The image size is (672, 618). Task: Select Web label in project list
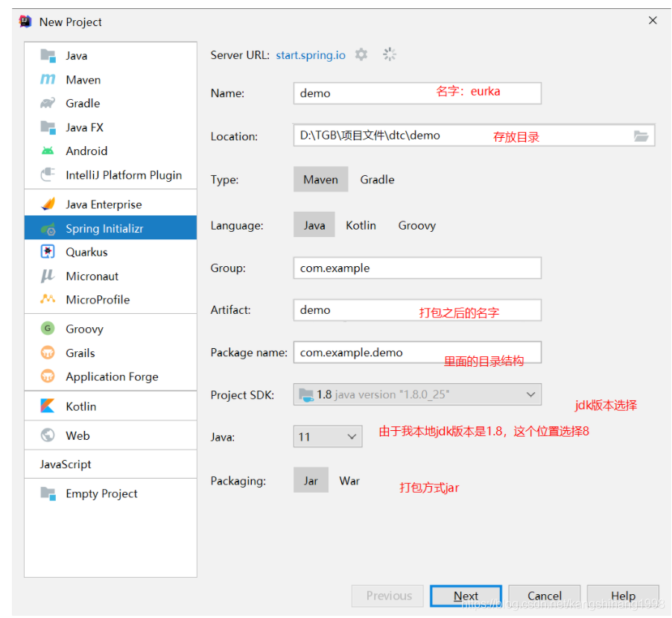click(x=77, y=435)
